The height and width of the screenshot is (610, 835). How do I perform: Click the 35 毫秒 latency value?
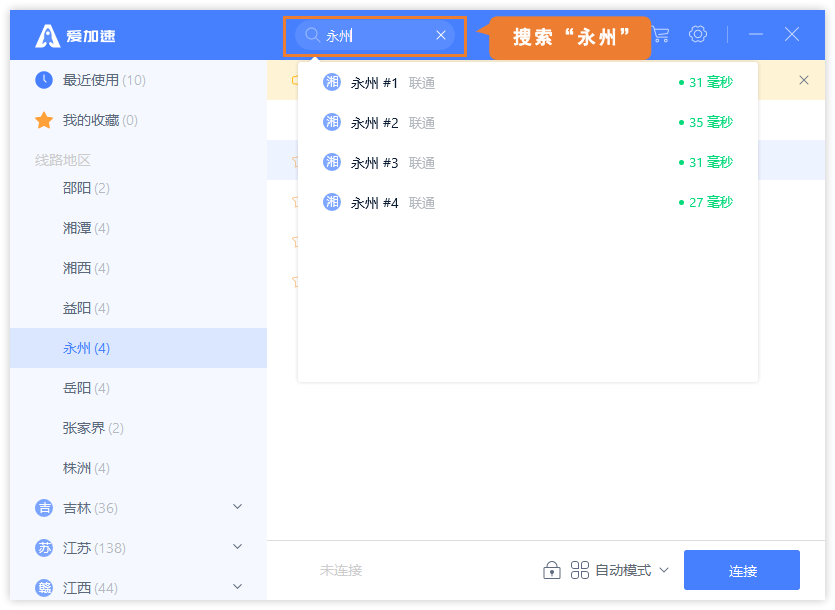pyautogui.click(x=706, y=122)
